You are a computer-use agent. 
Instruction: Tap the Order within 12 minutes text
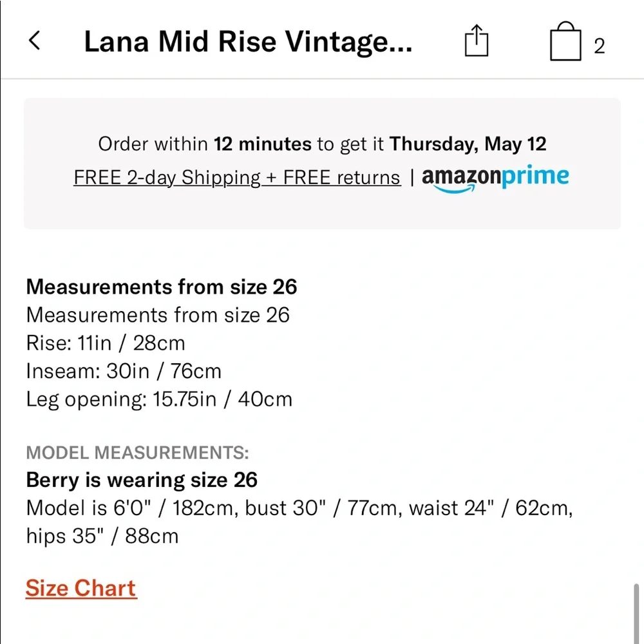(205, 144)
